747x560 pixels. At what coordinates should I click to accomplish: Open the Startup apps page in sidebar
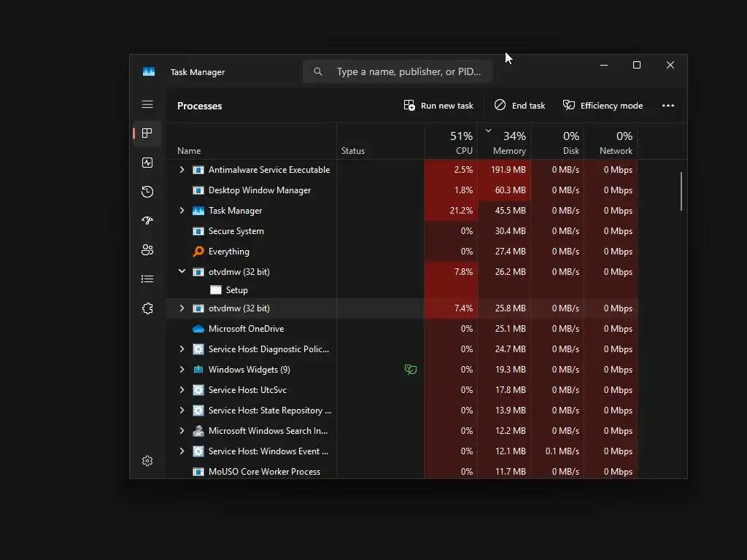point(147,220)
